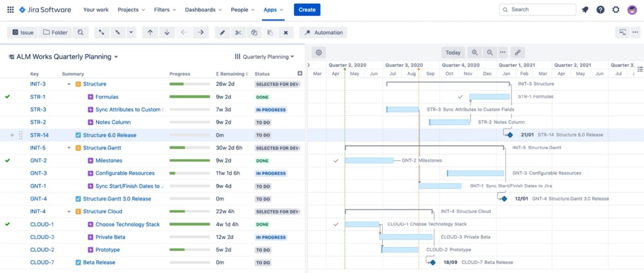Collapse the INIT-3 Structure row
Viewport: 644px width, 273px height.
tap(69, 84)
